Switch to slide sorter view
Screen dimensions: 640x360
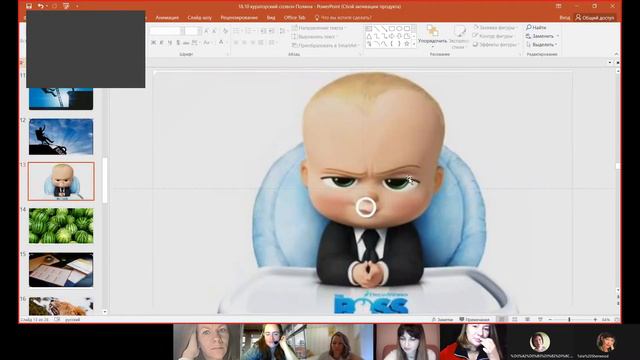515,320
